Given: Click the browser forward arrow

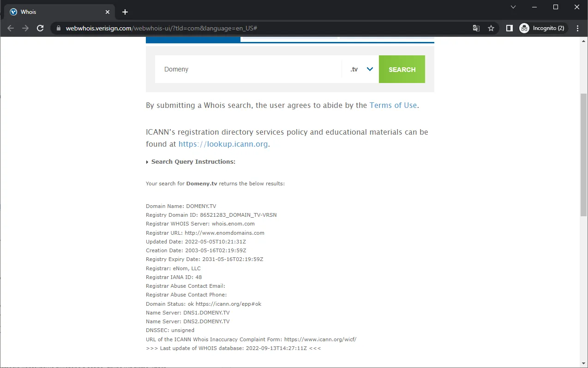Looking at the screenshot, I should coord(25,28).
